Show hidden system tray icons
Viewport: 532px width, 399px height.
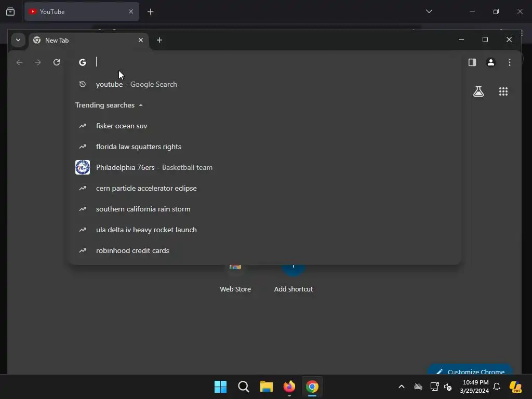402,387
